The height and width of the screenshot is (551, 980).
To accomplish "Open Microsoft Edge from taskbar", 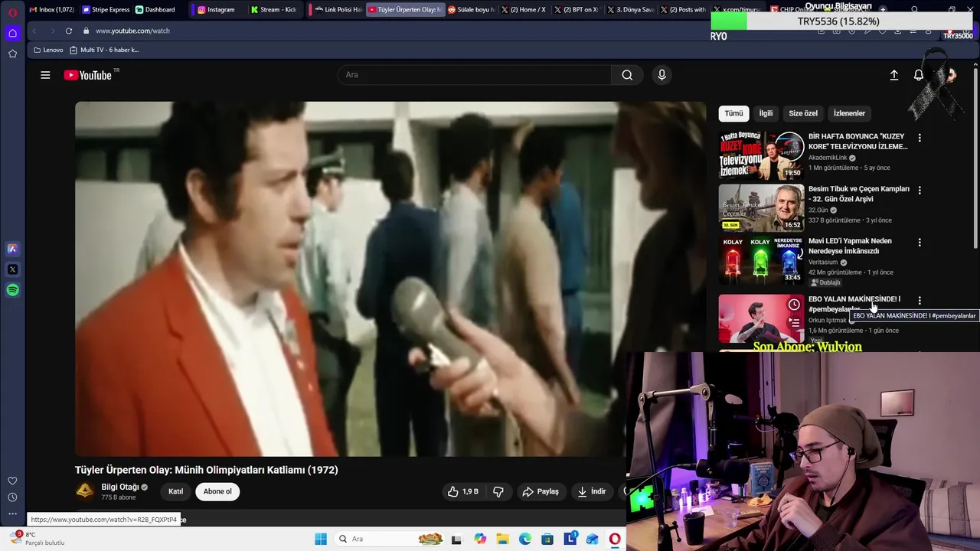I will (x=525, y=539).
